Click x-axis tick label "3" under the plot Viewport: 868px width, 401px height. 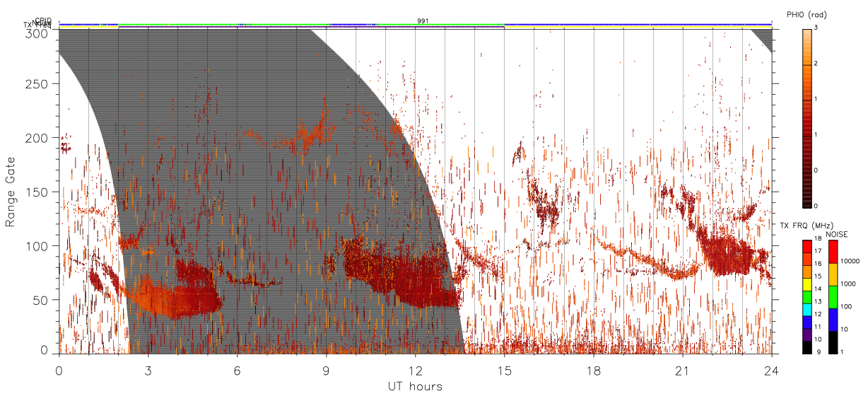148,371
